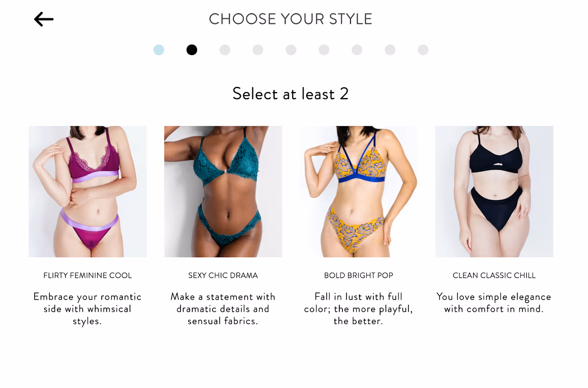588x388 pixels.
Task: Select the Sexy Chic Drama style image
Action: tap(223, 192)
